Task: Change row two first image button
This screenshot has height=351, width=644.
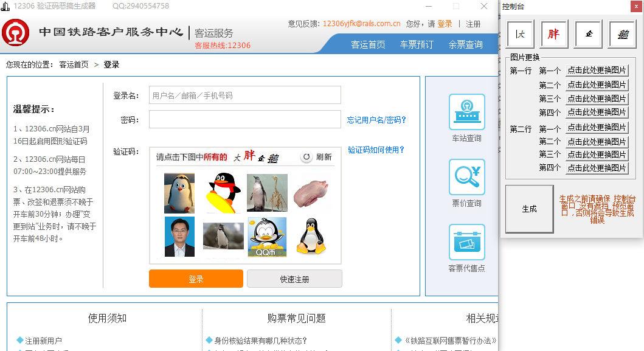Action: pyautogui.click(x=597, y=127)
